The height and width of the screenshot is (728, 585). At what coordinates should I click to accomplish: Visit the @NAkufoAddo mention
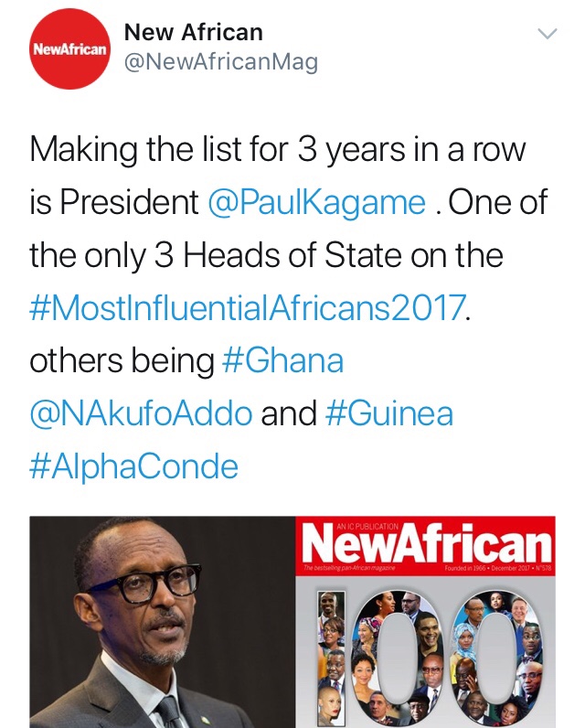click(x=141, y=414)
